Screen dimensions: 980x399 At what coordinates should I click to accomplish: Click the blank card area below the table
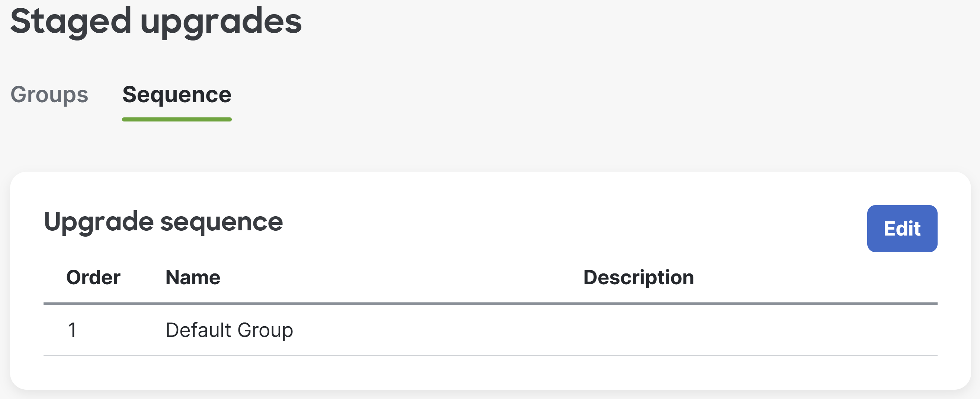[x=490, y=373]
